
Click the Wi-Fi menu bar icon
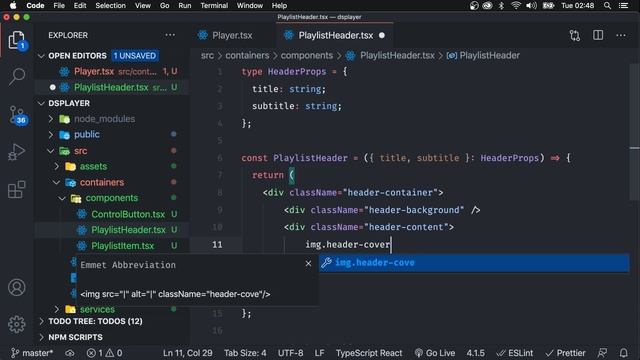coord(516,6)
